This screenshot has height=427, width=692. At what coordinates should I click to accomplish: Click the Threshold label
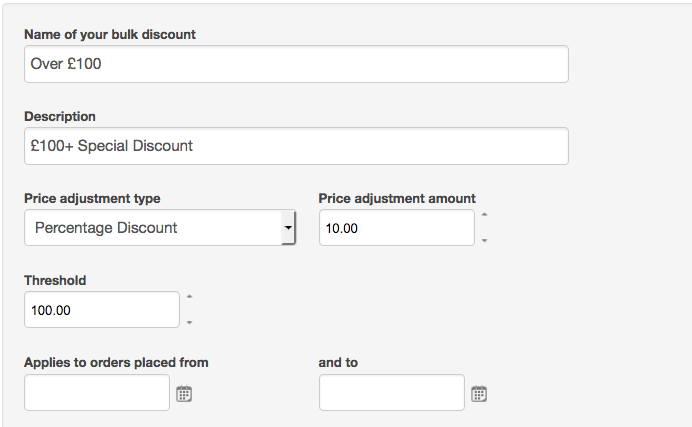tap(55, 281)
